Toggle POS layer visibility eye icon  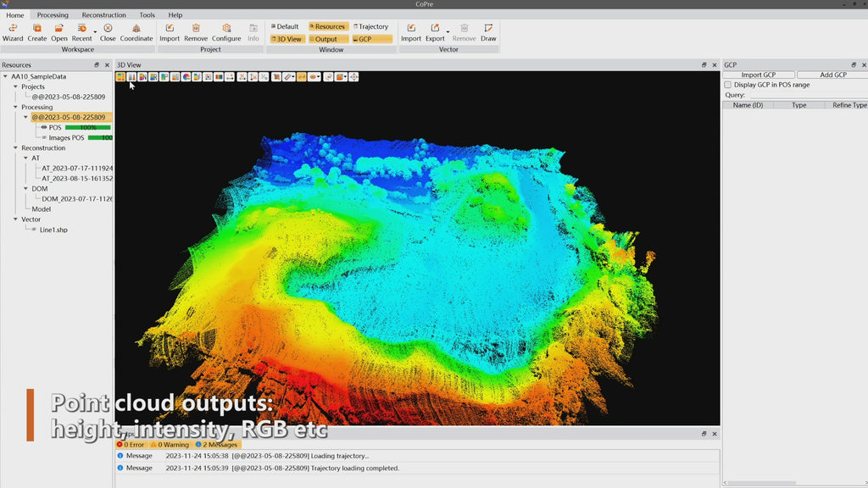tap(44, 128)
